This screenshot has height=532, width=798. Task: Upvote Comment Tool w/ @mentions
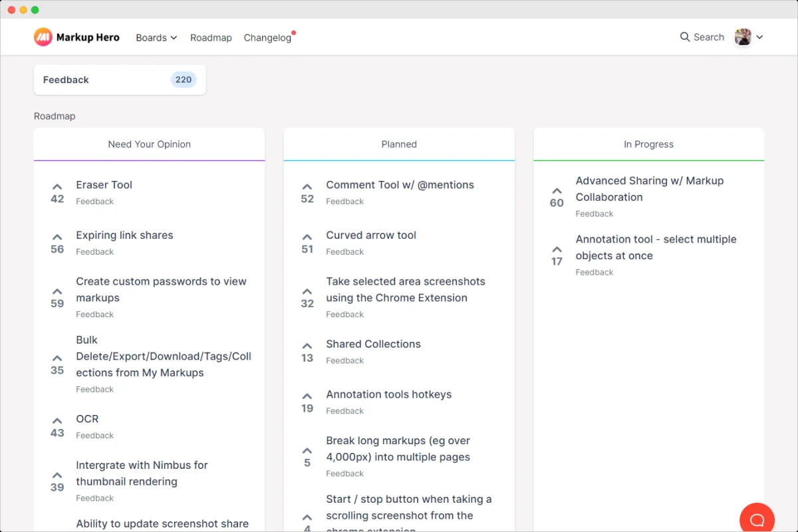tap(307, 193)
